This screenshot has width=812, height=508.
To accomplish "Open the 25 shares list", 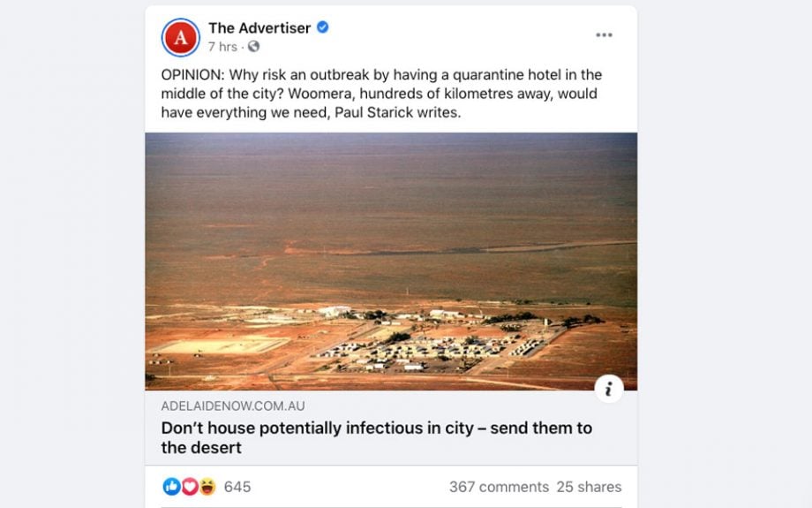I will (x=589, y=487).
